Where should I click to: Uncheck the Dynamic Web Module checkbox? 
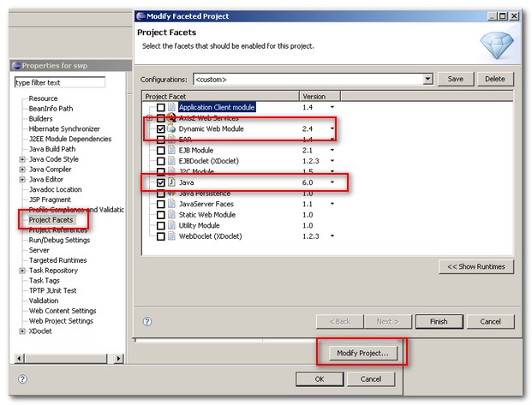click(x=161, y=129)
